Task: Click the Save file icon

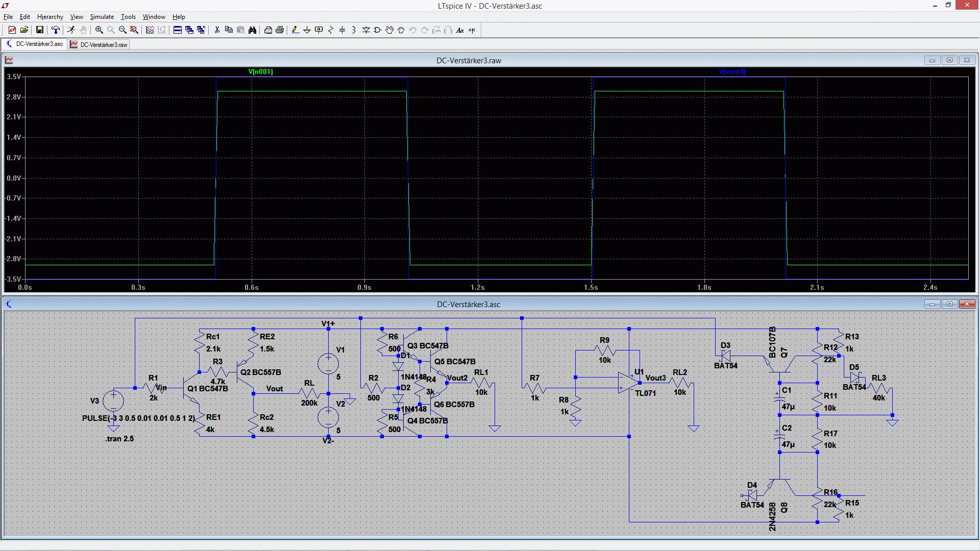Action: [39, 30]
